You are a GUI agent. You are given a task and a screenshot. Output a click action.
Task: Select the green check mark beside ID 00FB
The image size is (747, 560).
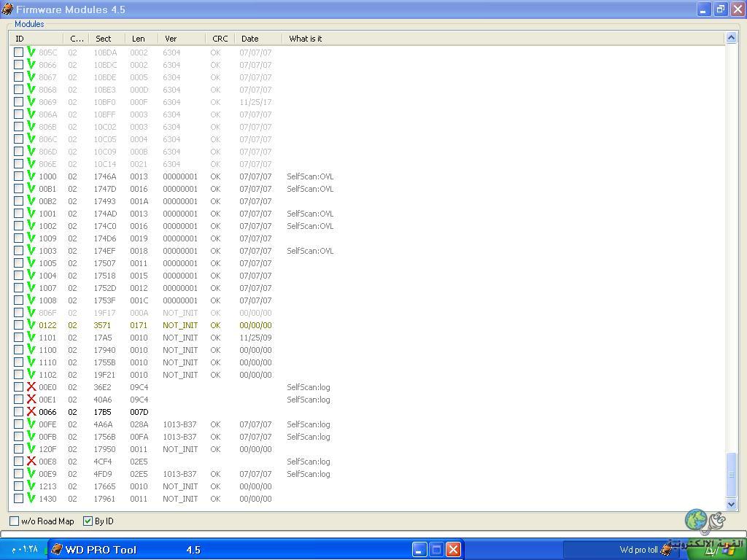(x=31, y=436)
